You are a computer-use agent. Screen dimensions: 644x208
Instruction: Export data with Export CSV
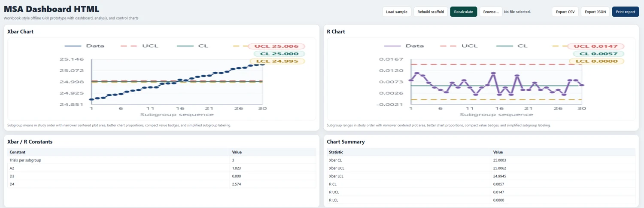pos(565,12)
